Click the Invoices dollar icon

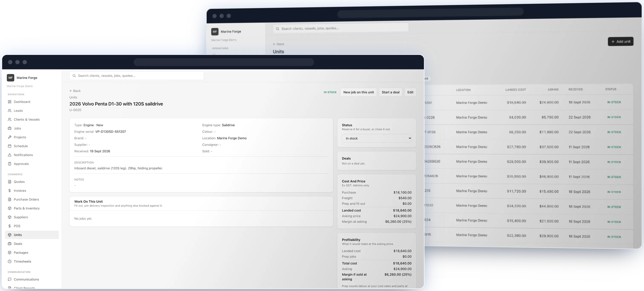pos(10,191)
